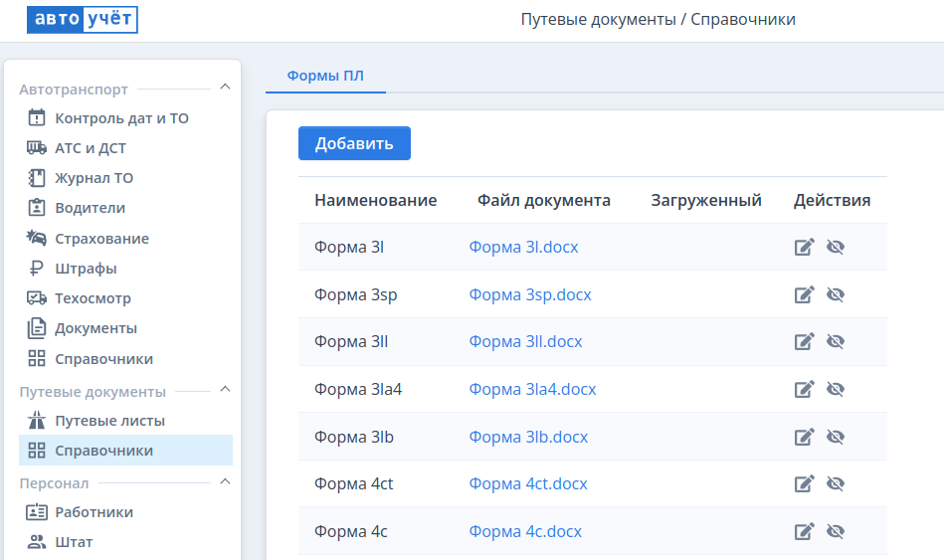Click the Наименование column header
Viewport: 944px width, 560px height.
tap(376, 200)
